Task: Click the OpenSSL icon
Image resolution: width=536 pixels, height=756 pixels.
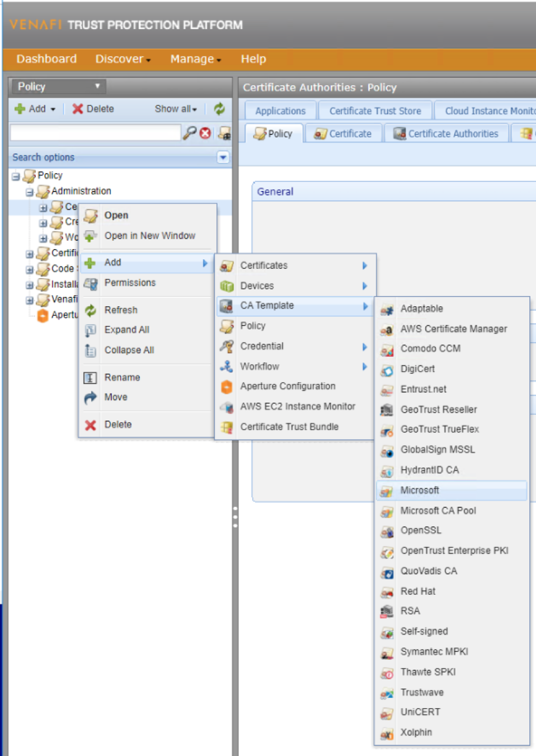Action: pos(387,531)
